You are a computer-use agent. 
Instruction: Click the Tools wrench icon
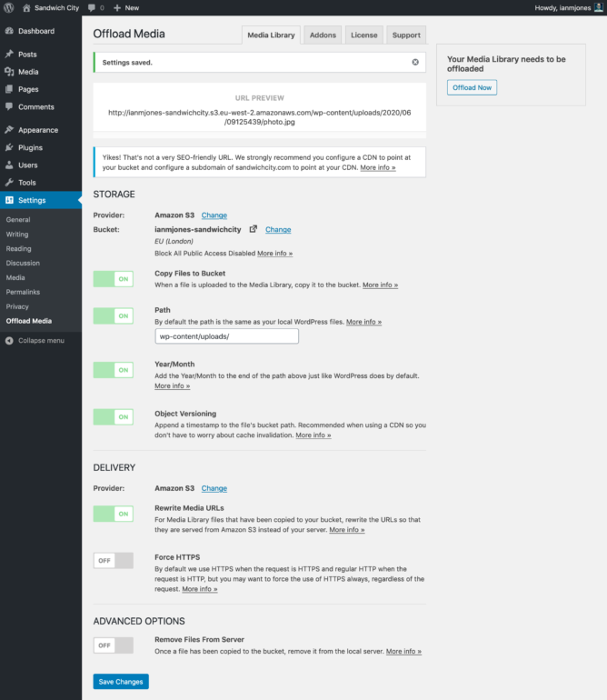click(9, 182)
